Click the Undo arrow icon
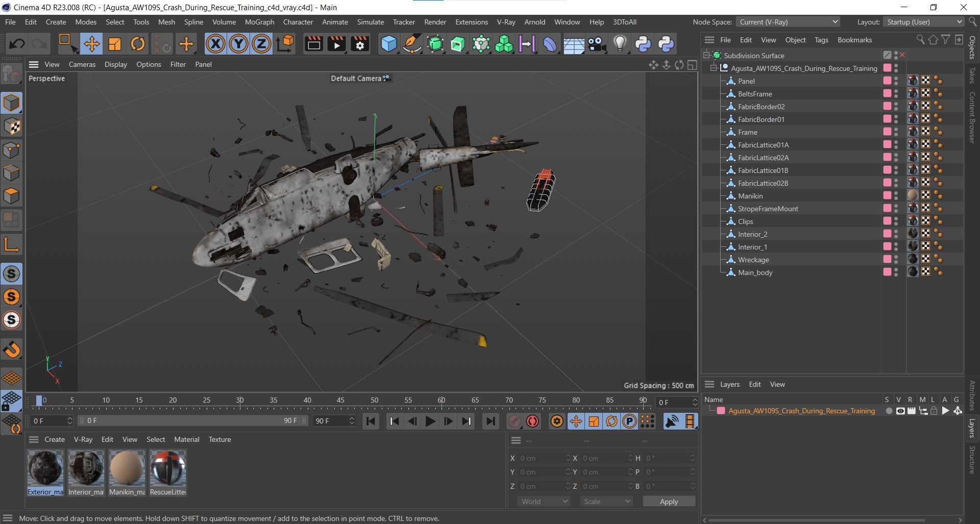The image size is (980, 524). click(x=17, y=44)
